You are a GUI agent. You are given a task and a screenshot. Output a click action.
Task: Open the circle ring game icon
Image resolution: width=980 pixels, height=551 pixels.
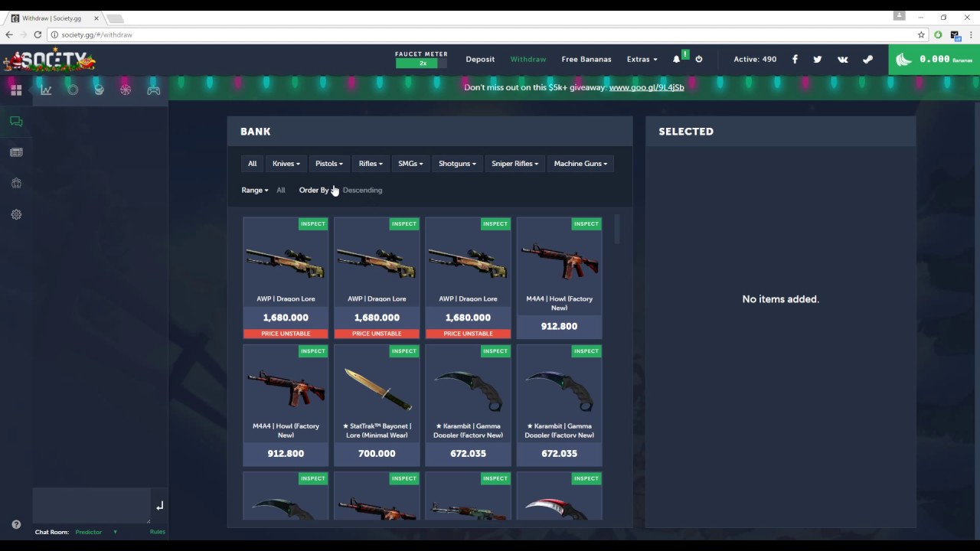click(73, 90)
